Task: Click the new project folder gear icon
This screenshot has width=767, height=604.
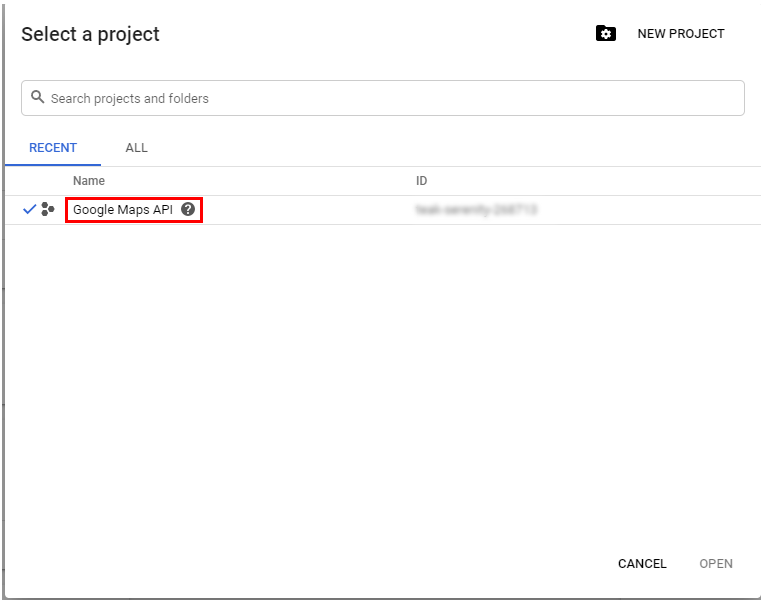Action: tap(606, 33)
